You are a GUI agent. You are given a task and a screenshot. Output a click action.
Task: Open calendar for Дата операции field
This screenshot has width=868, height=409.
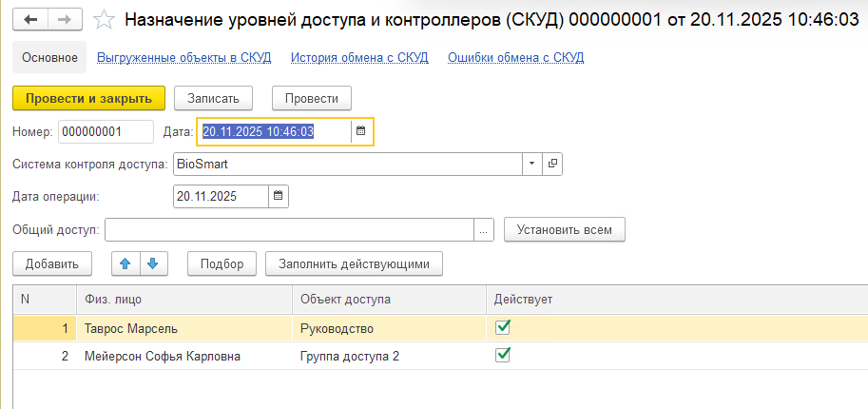[x=278, y=197]
